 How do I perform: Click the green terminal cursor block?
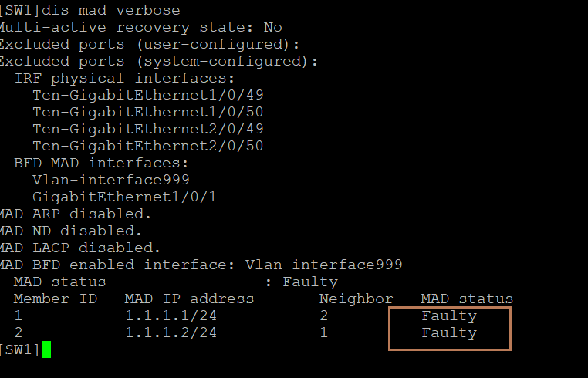pyautogui.click(x=46, y=349)
